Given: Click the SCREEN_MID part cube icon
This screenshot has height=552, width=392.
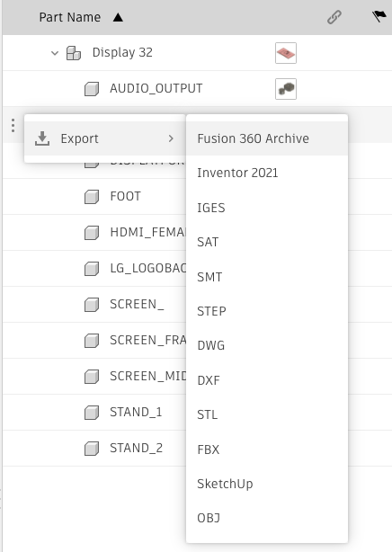Looking at the screenshot, I should tap(92, 377).
